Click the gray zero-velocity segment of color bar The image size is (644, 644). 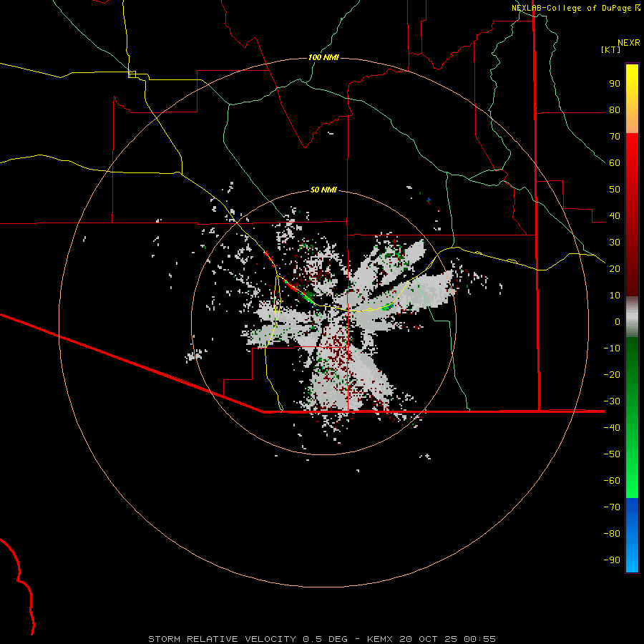click(632, 317)
